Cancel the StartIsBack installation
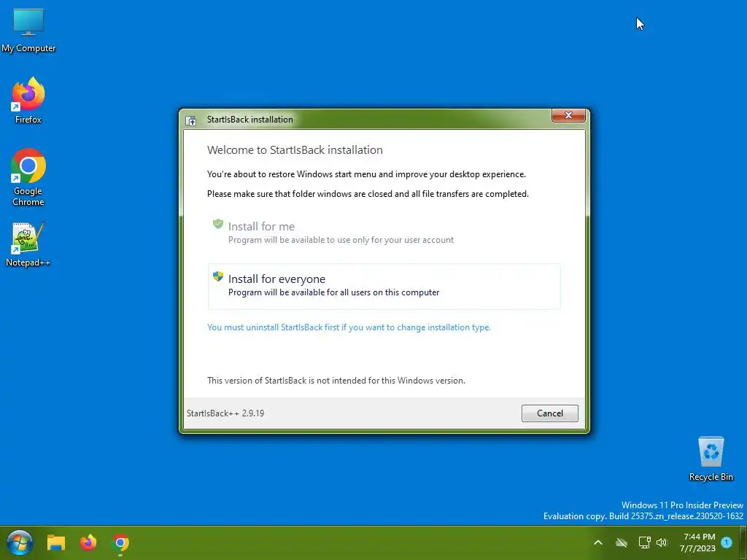 point(550,413)
